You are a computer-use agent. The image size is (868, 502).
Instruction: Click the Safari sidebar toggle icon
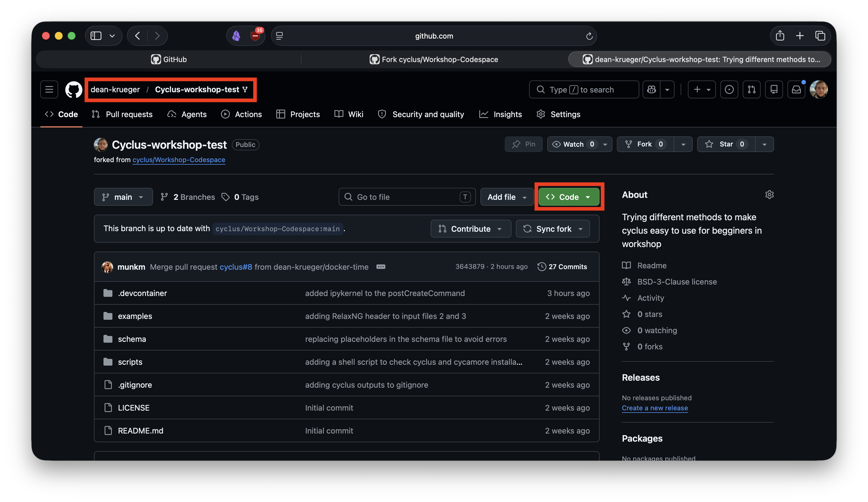[96, 36]
